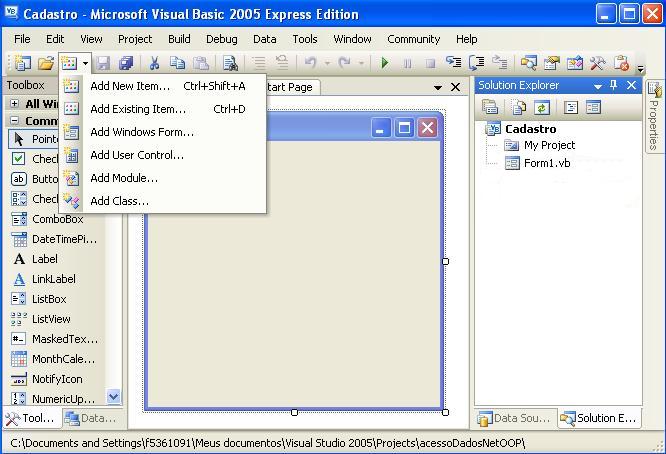The width and height of the screenshot is (666, 454).
Task: Open the Build menu
Action: (179, 39)
